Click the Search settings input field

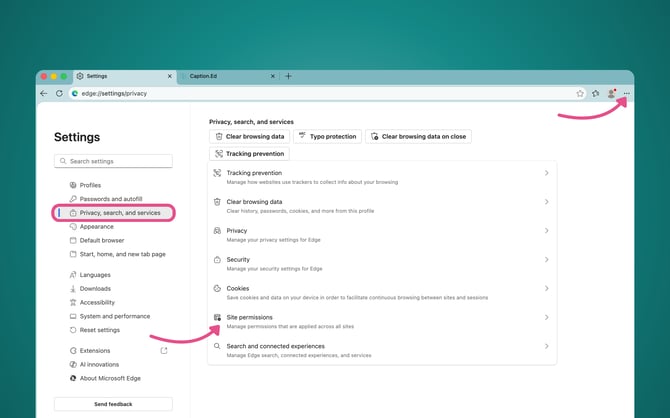113,161
